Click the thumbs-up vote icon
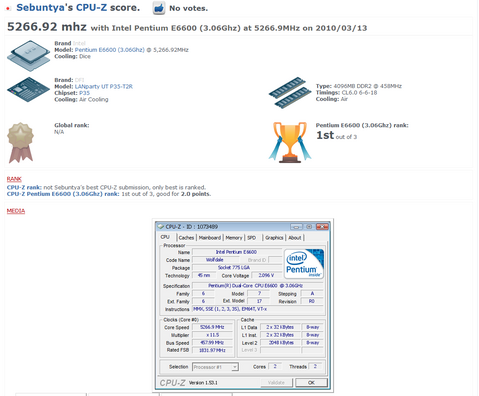This screenshot has width=479, height=396. coord(159,8)
